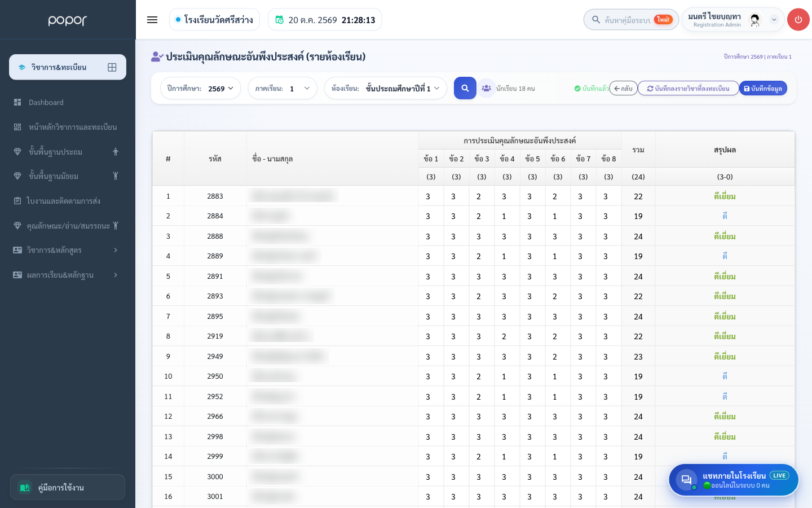Screen dimensions: 812x508
Task: Open the school chat bubble icon
Action: click(686, 480)
